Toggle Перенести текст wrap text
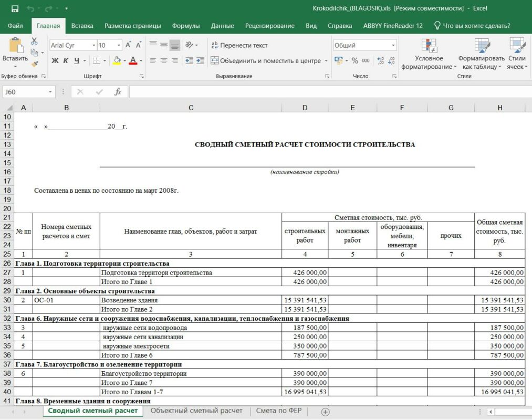This screenshot has height=420, width=532. (239, 45)
